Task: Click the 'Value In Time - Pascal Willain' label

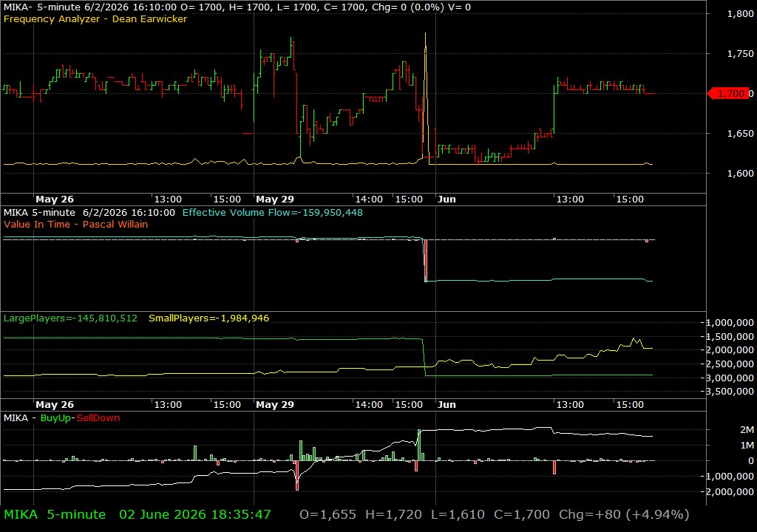Action: (76, 225)
